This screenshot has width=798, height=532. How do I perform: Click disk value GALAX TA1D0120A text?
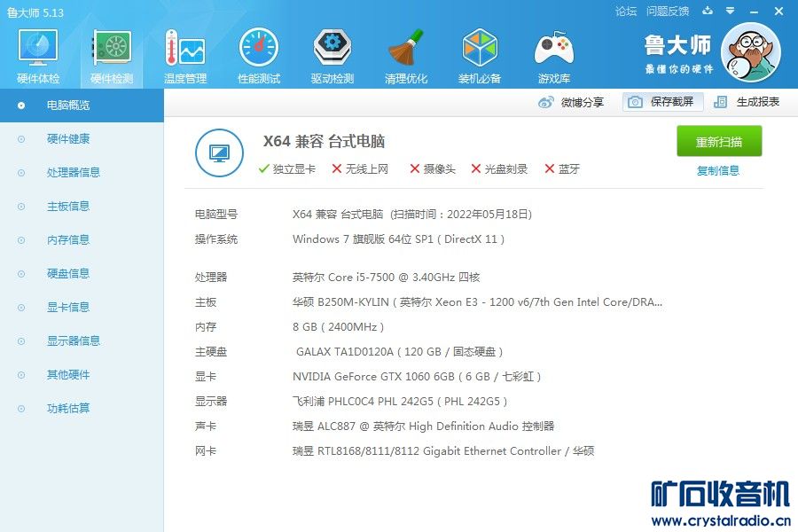pyautogui.click(x=400, y=352)
